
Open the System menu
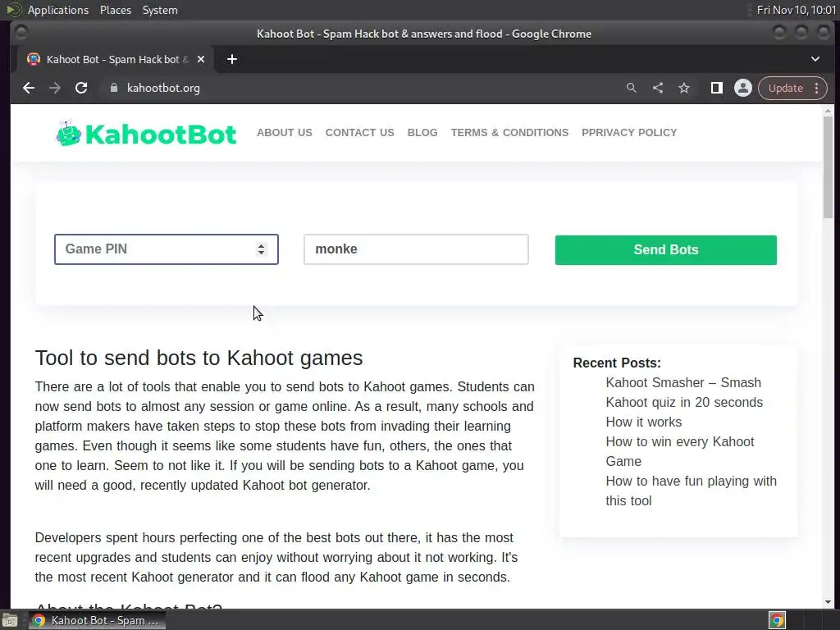(x=160, y=10)
